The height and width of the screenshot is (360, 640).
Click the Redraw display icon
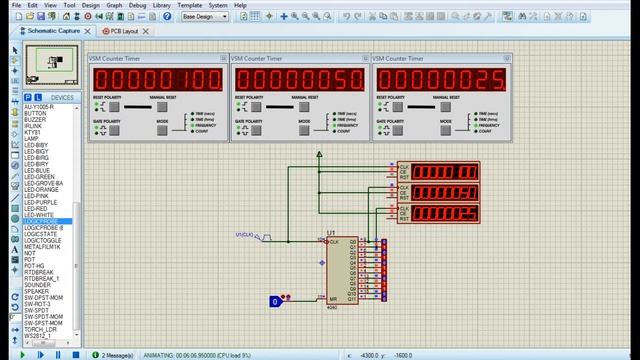point(244,17)
